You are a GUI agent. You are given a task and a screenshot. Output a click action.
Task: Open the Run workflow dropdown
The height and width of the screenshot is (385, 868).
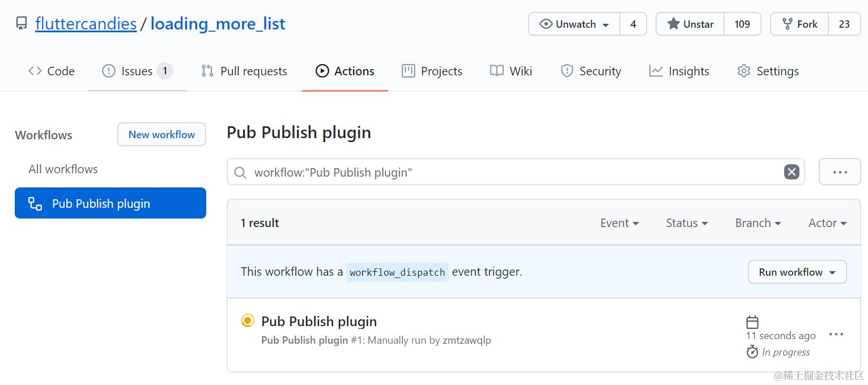pos(797,272)
